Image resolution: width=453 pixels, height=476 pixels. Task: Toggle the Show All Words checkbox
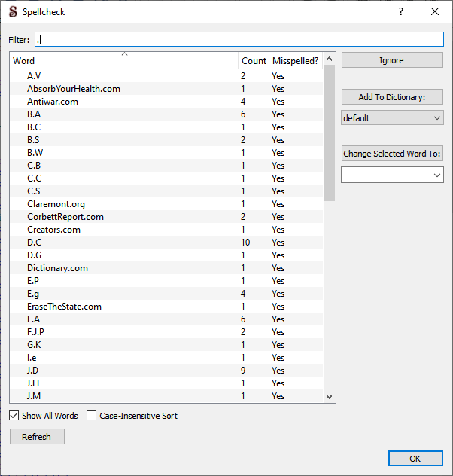pyautogui.click(x=15, y=416)
